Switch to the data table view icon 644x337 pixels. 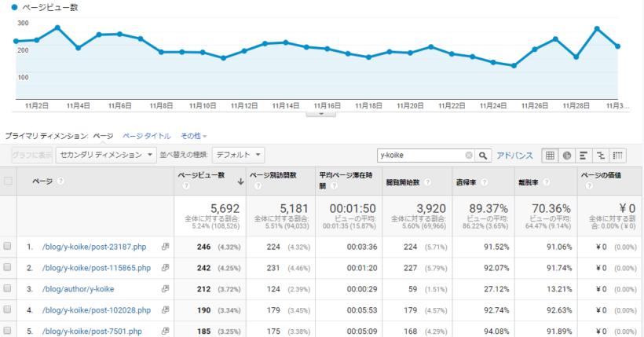point(550,156)
